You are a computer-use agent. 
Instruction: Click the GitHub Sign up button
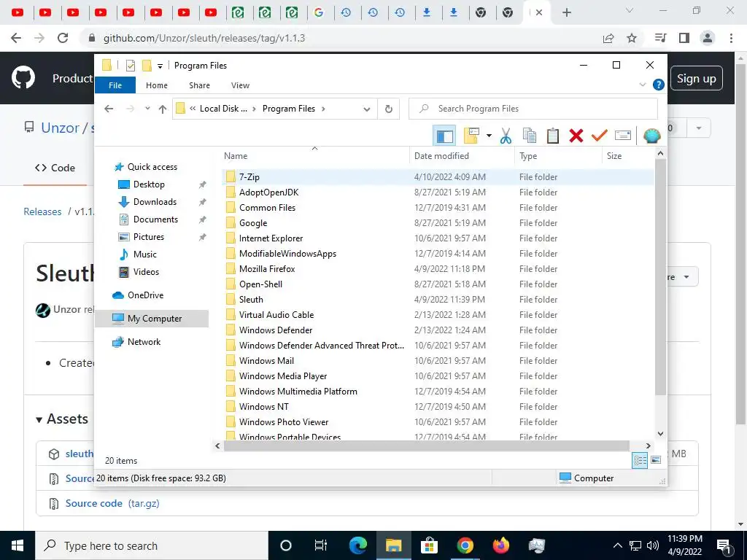click(x=697, y=79)
